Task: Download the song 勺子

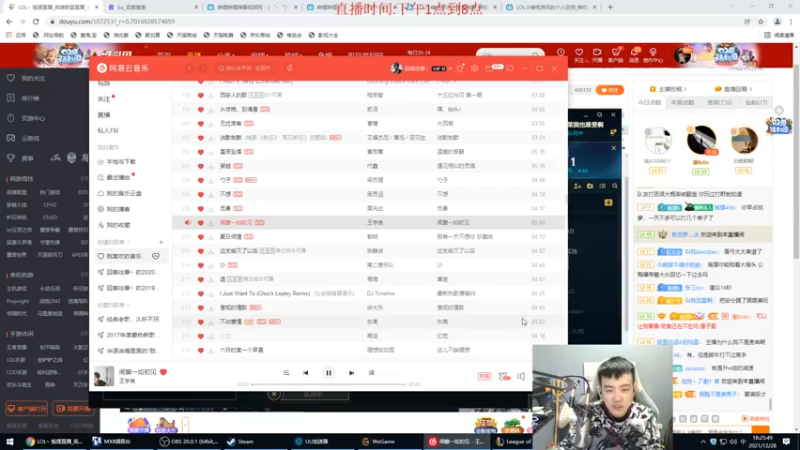Action: [211, 180]
